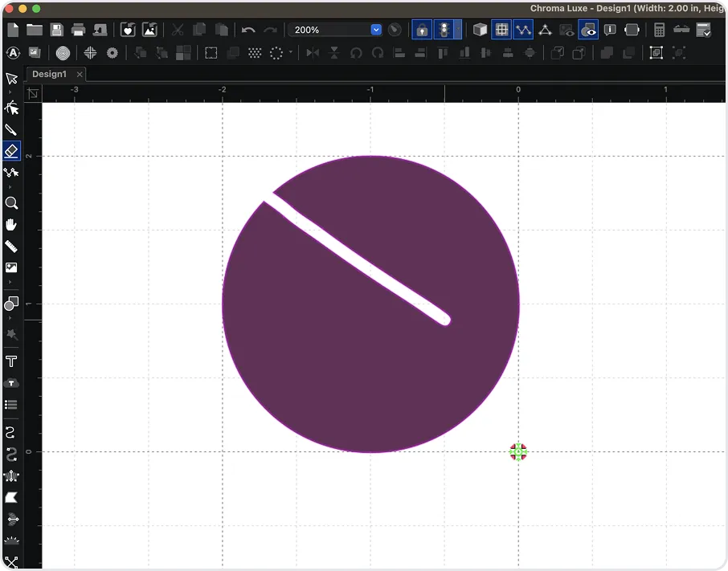Select the Hand pan tool

11,225
